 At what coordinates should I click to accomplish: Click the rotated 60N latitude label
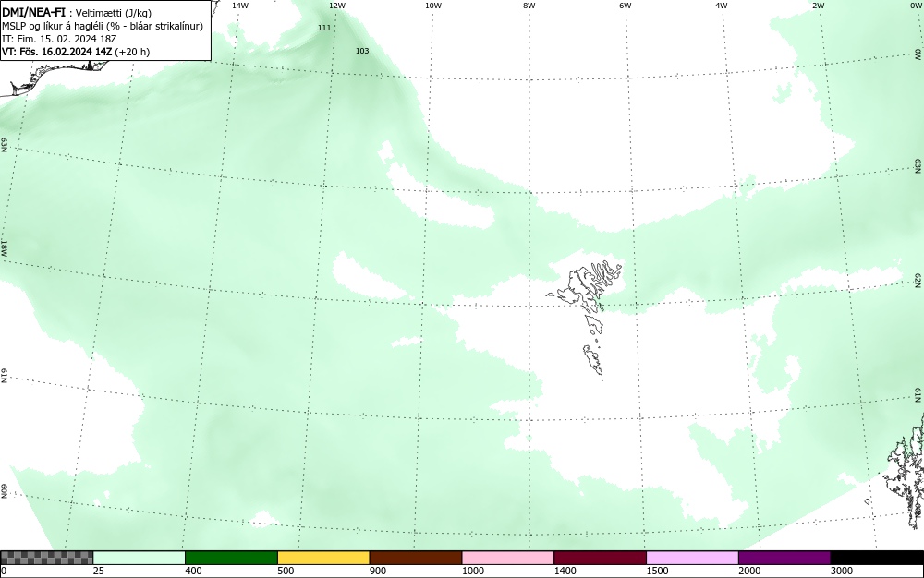point(4,491)
